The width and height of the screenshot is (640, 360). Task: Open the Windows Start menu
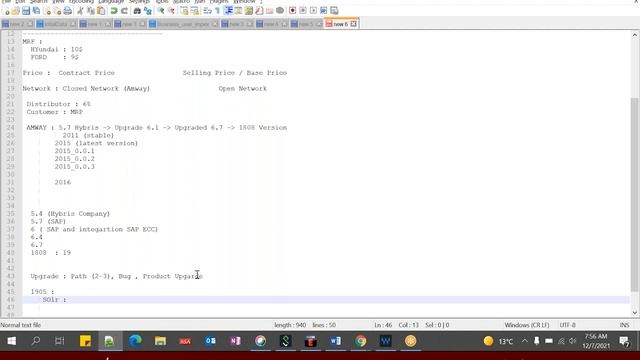[11, 341]
